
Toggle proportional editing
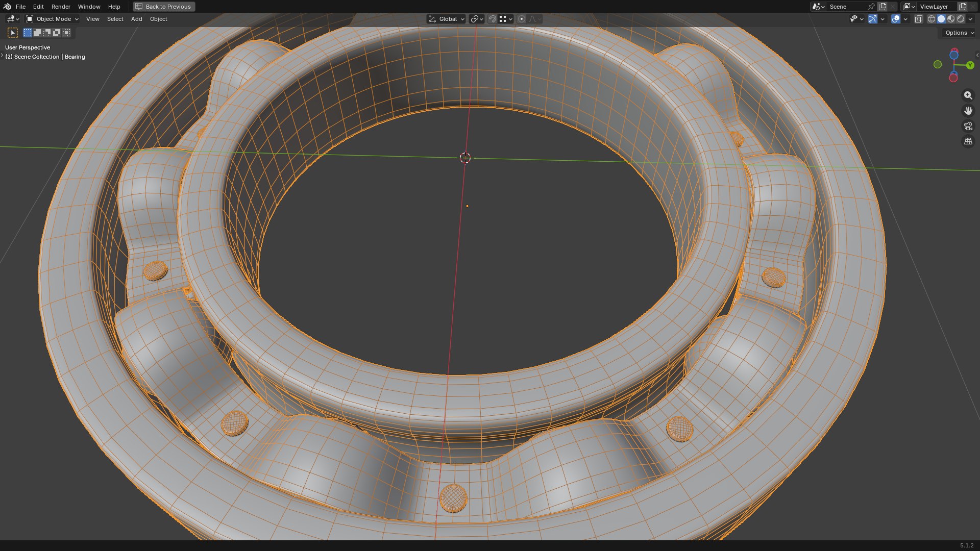(522, 19)
